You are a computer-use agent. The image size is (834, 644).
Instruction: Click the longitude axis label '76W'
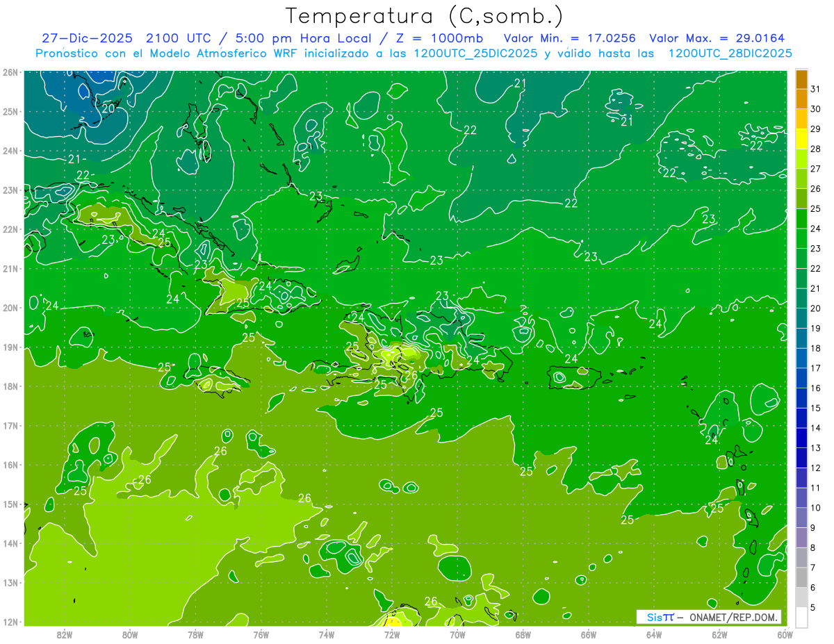coord(261,634)
